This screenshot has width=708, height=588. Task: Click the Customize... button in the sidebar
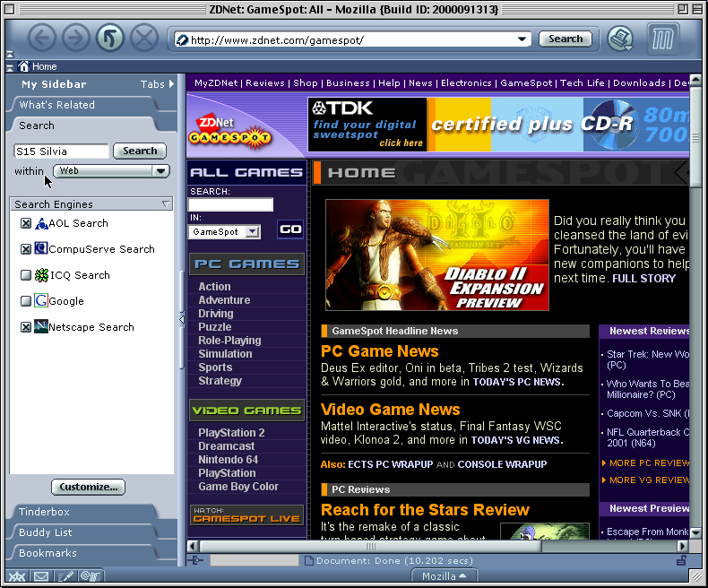click(88, 487)
